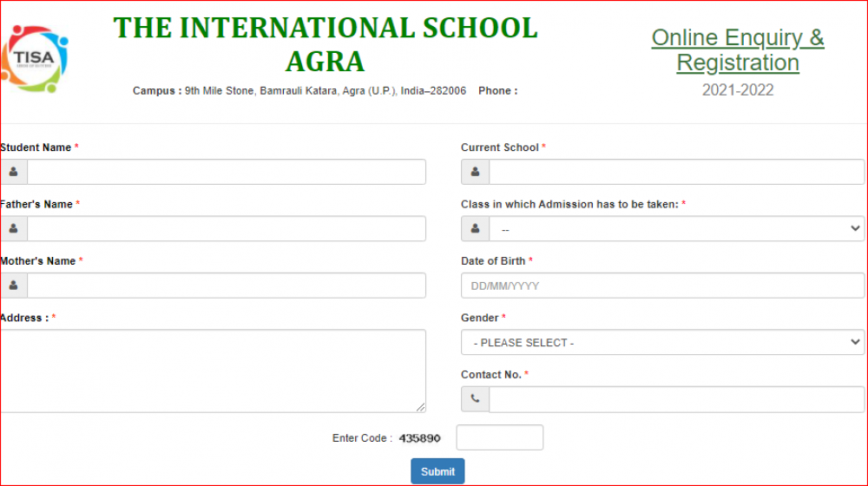Click person icon beside admission class dropdown
The width and height of the screenshot is (868, 486).
click(475, 229)
